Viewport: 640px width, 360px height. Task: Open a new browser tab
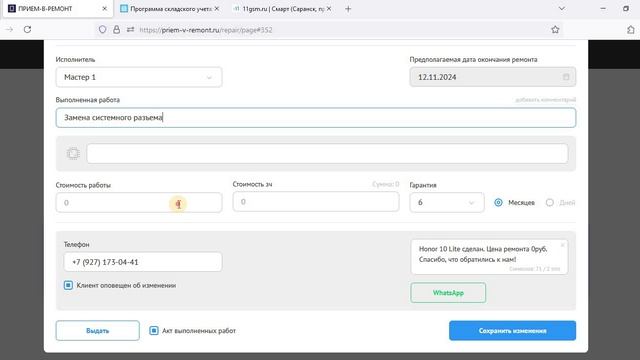tap(348, 9)
